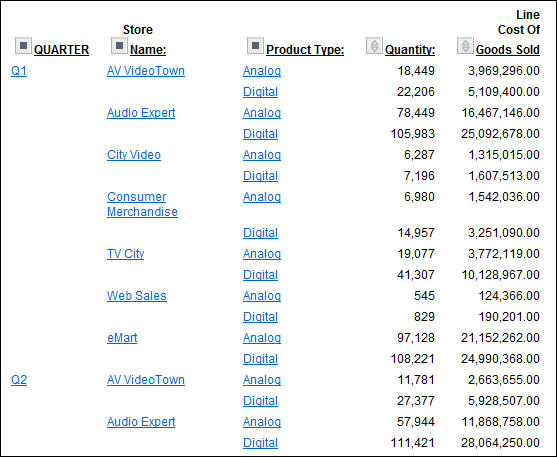The image size is (557, 457).
Task: Open Audio Expert link under Q1
Action: (x=141, y=113)
